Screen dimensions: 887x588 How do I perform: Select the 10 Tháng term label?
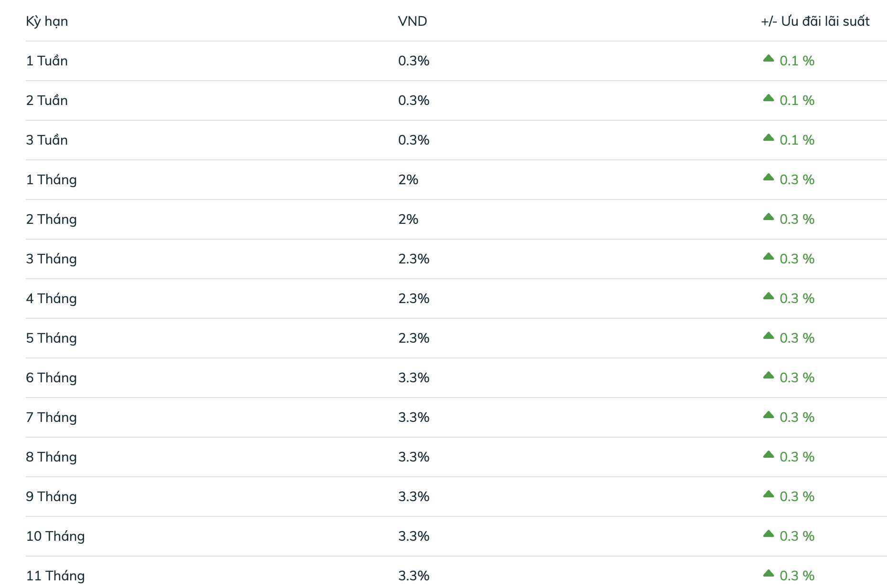click(55, 536)
